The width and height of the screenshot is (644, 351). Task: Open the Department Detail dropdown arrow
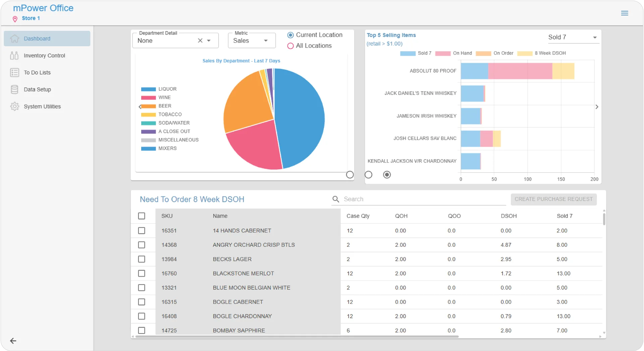(209, 41)
